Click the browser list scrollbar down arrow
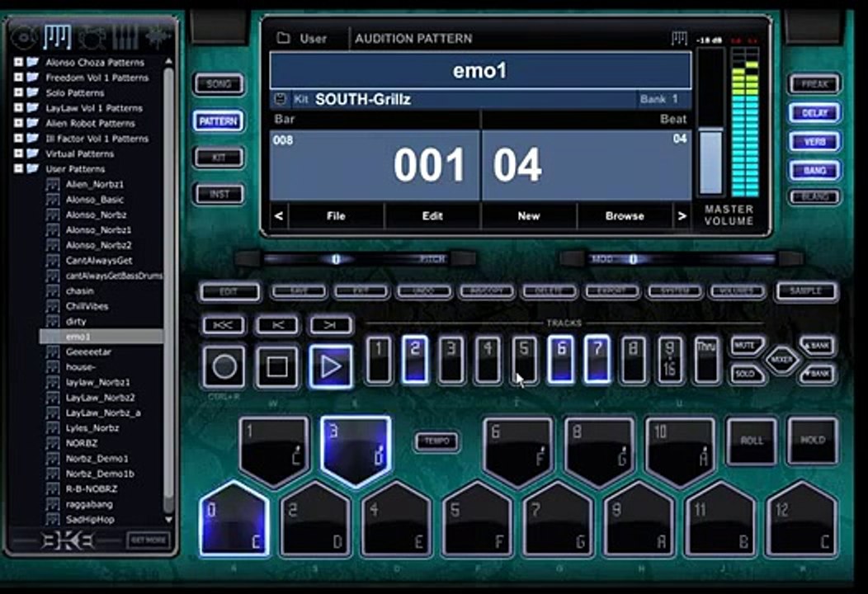Viewport: 868px width, 594px height. click(169, 519)
